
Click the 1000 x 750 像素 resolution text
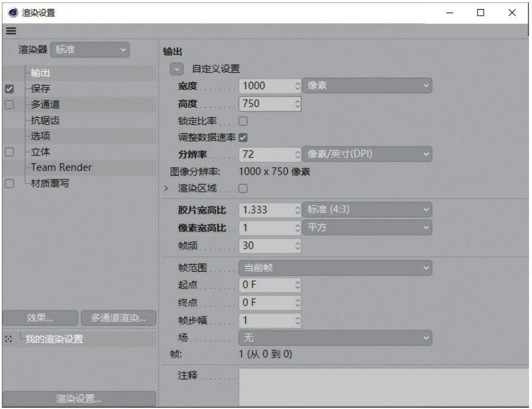pyautogui.click(x=274, y=171)
